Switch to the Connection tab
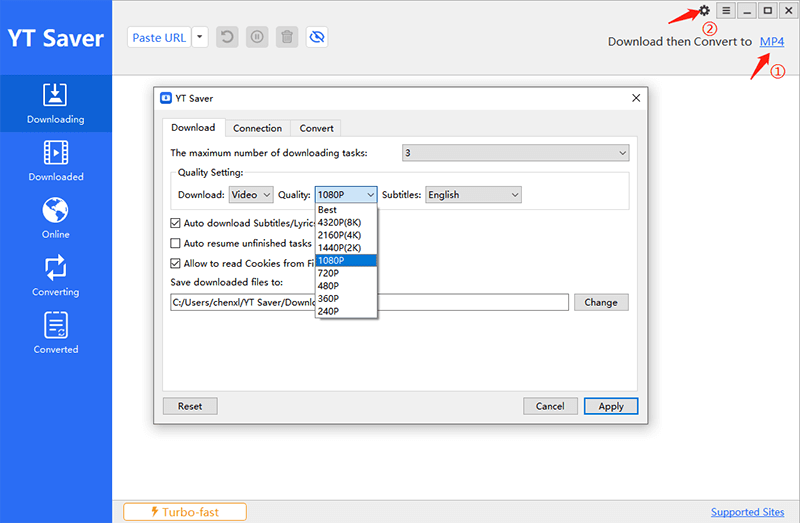The height and width of the screenshot is (523, 800). click(257, 128)
